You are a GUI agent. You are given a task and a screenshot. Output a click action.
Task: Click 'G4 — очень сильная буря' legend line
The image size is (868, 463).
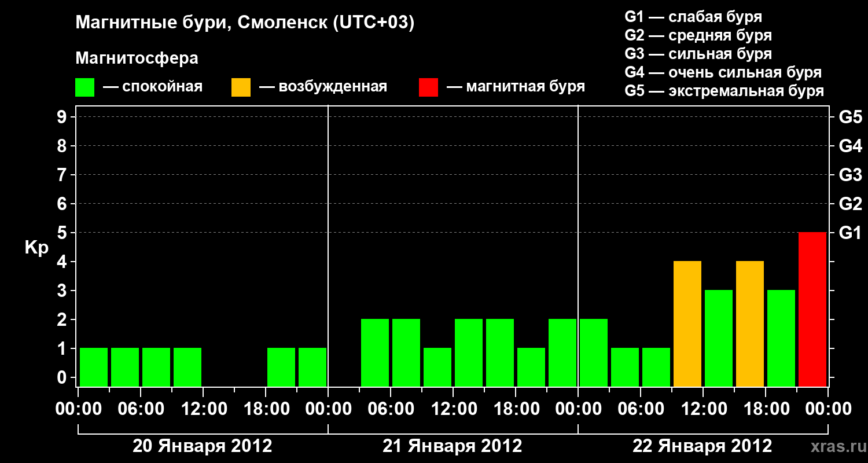723,72
